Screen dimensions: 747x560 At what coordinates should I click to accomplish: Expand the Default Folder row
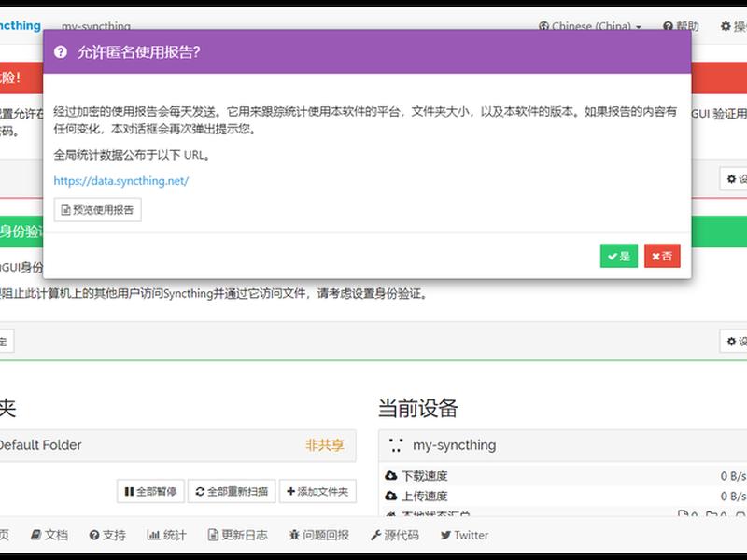click(x=177, y=445)
